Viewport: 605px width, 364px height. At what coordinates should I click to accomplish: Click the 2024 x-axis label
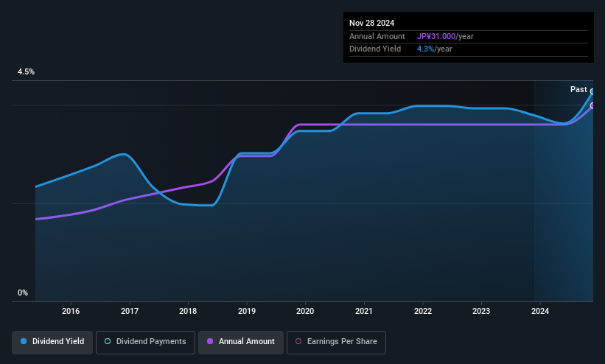click(x=540, y=311)
